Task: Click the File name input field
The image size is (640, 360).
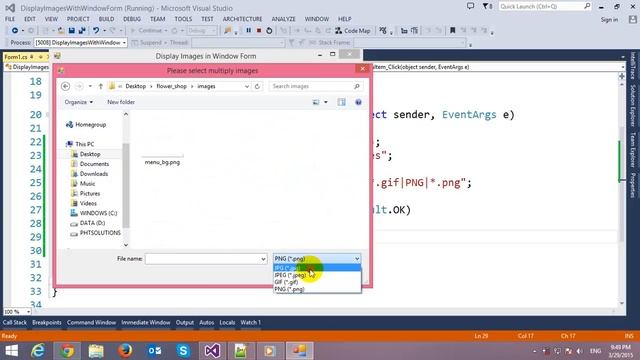Action: 203,259
